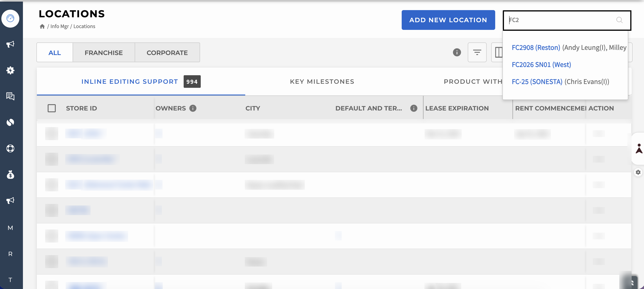The image size is (644, 289).
Task: Switch to the Corporate tab
Action: tap(167, 53)
